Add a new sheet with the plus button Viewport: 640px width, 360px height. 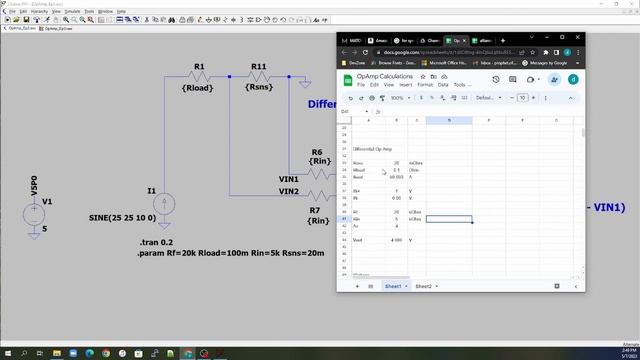pos(357,287)
